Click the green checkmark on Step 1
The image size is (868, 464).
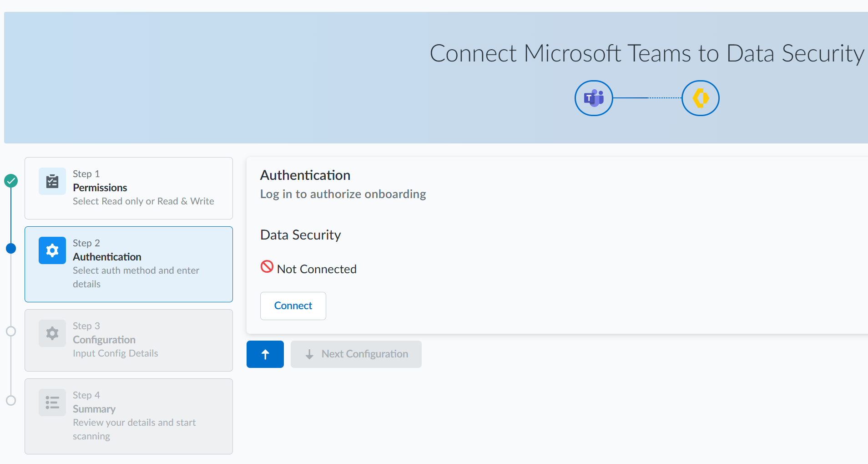(11, 181)
